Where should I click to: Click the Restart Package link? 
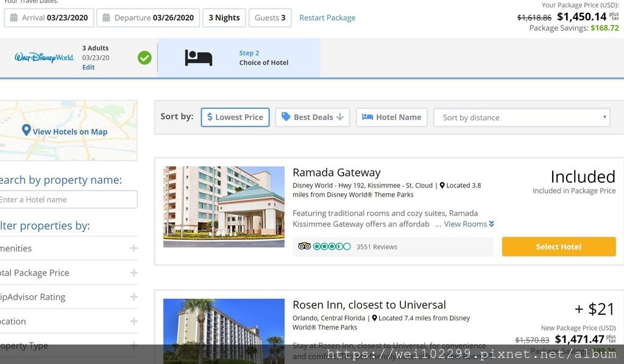[327, 18]
